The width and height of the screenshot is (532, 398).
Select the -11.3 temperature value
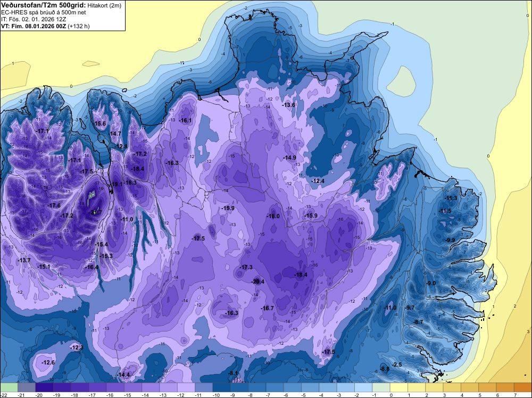point(451,198)
